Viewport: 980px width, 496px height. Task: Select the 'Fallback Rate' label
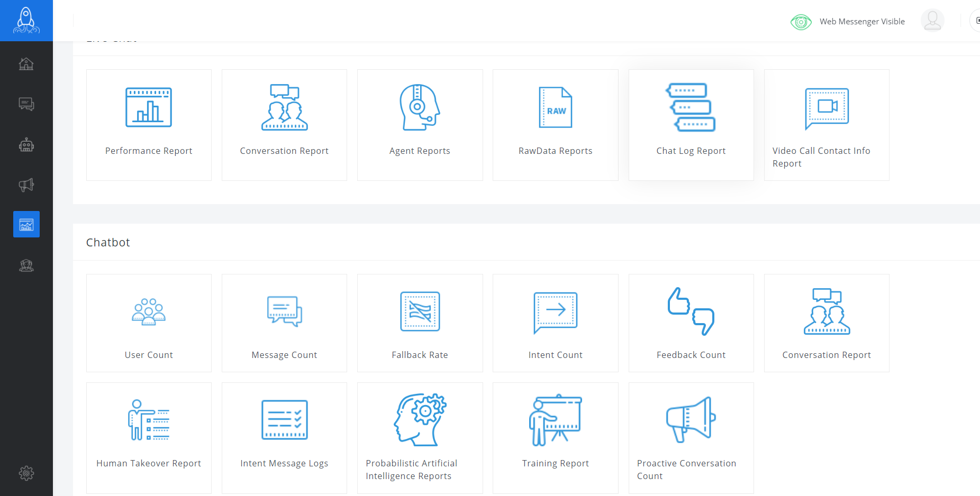420,355
